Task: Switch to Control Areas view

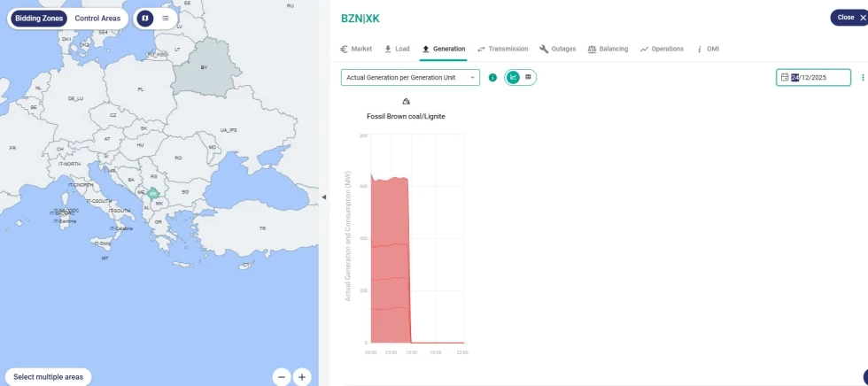Action: point(97,18)
